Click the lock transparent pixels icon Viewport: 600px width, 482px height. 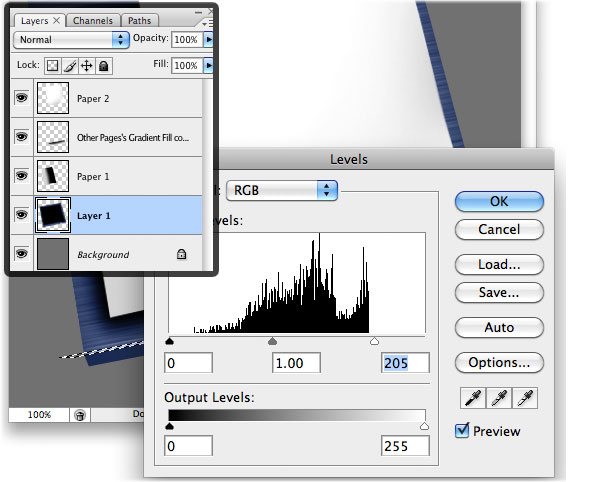[x=52, y=66]
